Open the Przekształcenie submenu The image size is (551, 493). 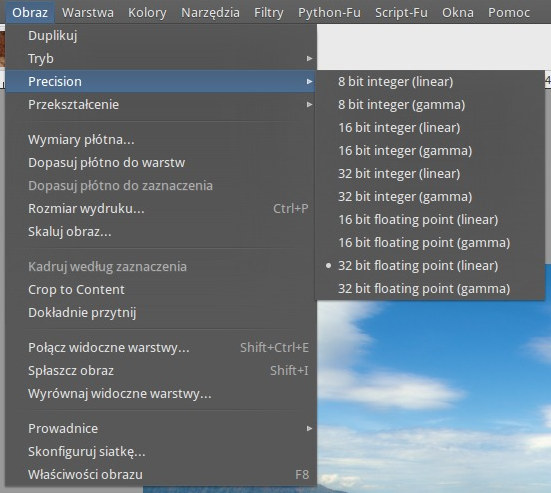click(161, 104)
